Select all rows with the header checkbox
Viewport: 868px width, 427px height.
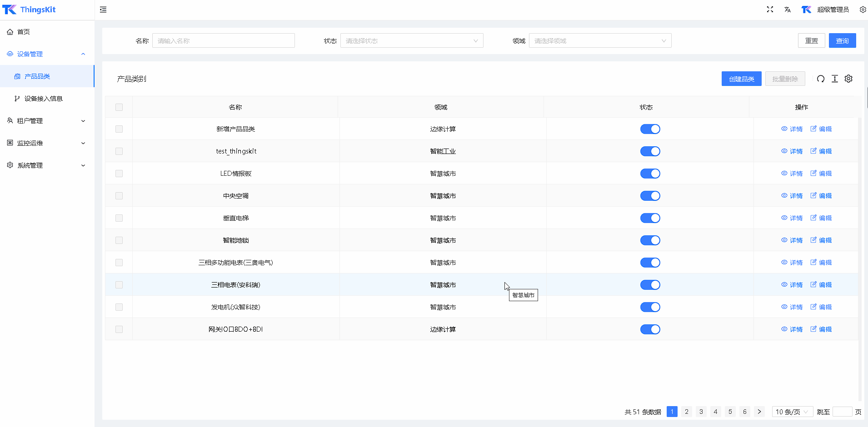(x=119, y=107)
